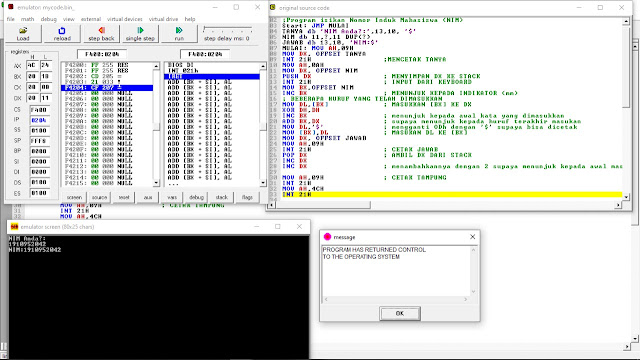Click the aux button
Screen dimensions: 640x360
coord(148,197)
